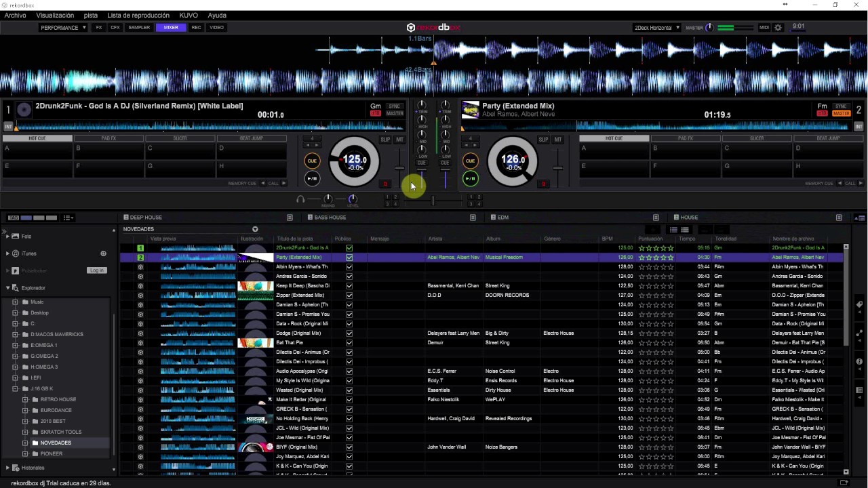
Task: Open the PERFORMANCE mode dropdown
Action: [x=63, y=28]
